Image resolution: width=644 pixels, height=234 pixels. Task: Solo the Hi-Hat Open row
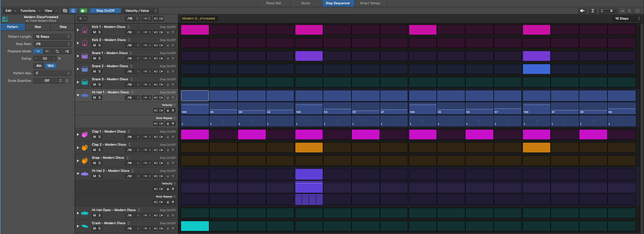99,215
